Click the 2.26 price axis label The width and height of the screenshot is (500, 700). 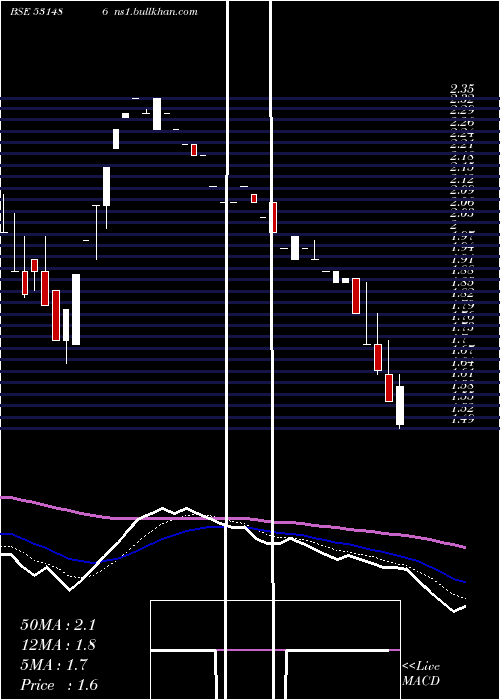coord(462,123)
